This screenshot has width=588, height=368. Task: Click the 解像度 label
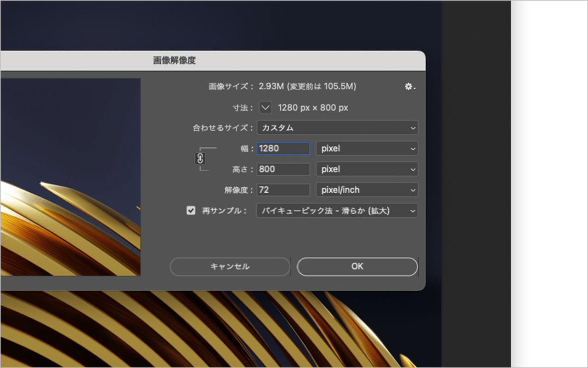pos(237,190)
